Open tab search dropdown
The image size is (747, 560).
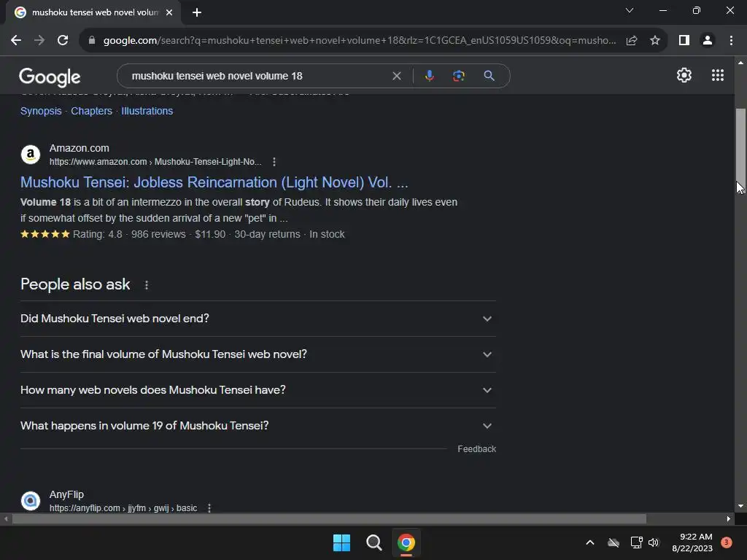[630, 10]
